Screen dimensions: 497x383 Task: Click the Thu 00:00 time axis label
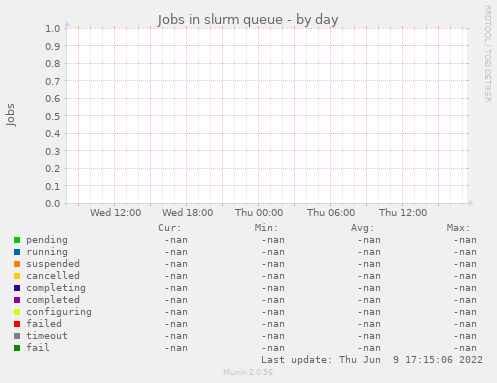tap(259, 213)
